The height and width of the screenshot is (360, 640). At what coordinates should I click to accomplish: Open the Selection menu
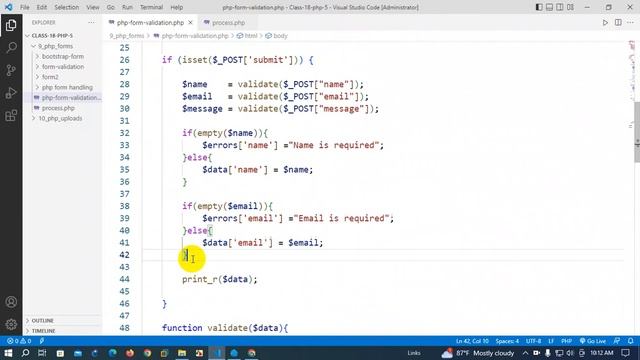coord(67,7)
